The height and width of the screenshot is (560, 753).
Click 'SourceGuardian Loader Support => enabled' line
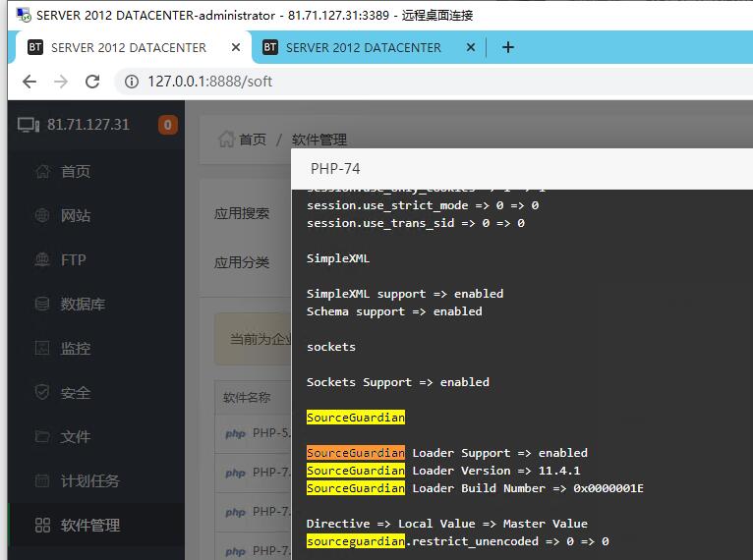pyautogui.click(x=447, y=453)
